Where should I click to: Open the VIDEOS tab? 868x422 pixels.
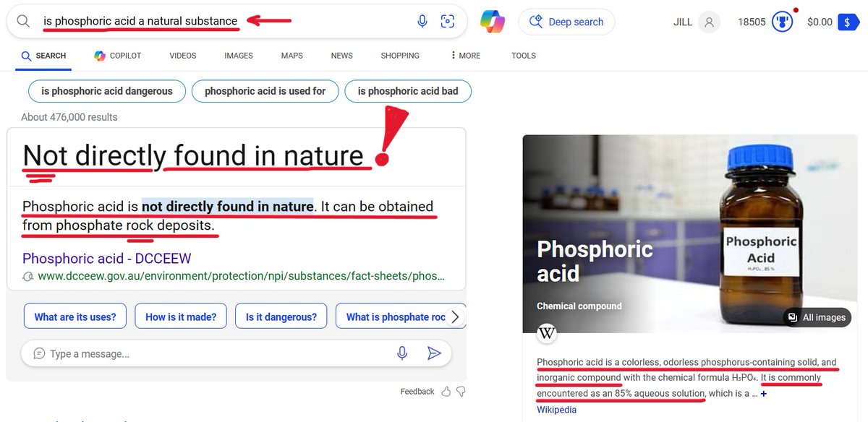coord(183,56)
